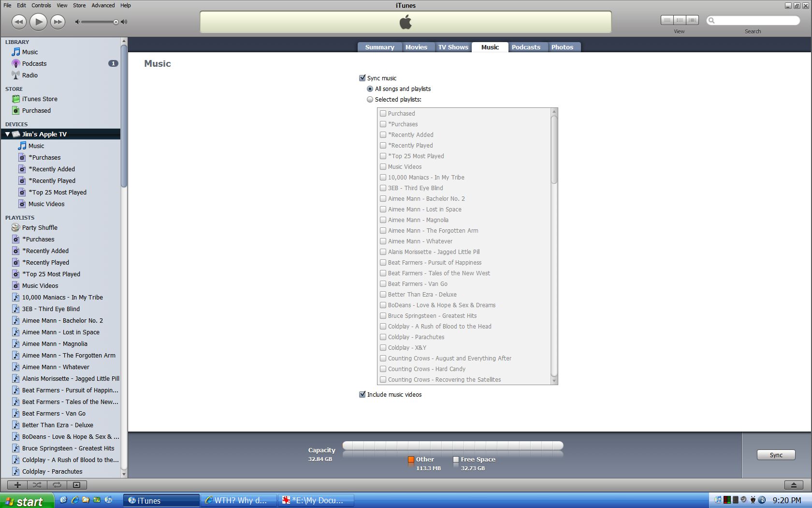Viewport: 812px width, 508px height.
Task: Click the iTunes taskbar button
Action: 161,500
